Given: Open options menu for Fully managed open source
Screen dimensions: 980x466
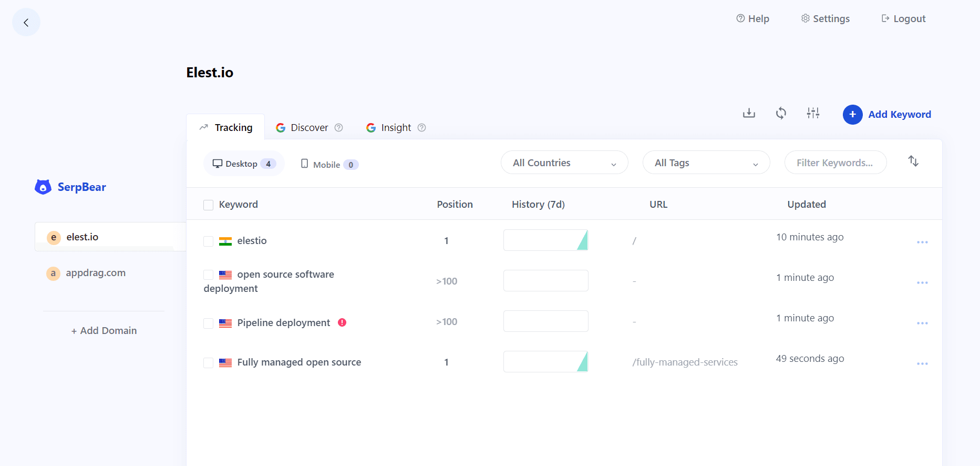Looking at the screenshot, I should pyautogui.click(x=922, y=364).
